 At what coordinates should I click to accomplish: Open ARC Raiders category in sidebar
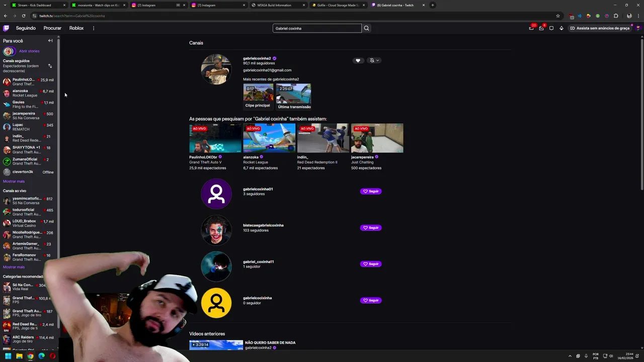point(29,339)
